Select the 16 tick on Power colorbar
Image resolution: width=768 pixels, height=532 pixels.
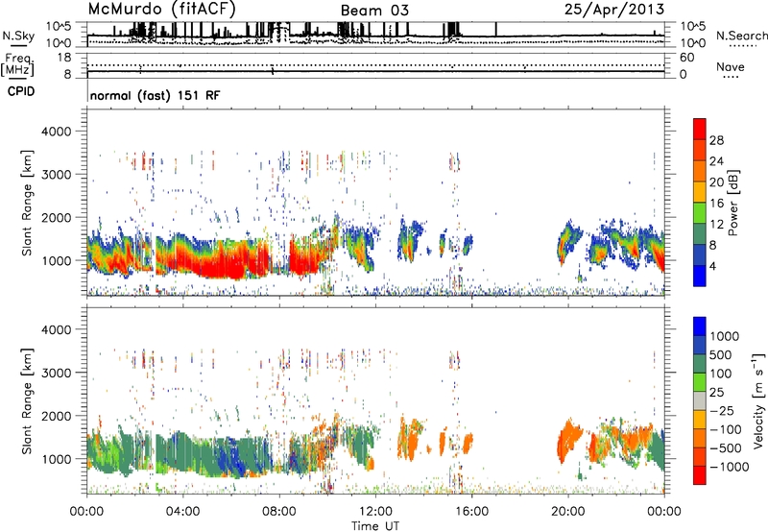point(716,204)
